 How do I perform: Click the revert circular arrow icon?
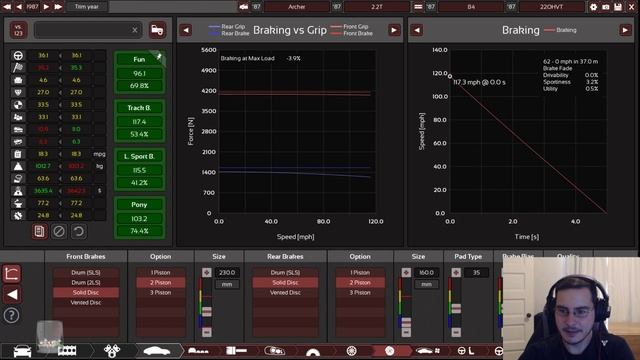[x=78, y=231]
